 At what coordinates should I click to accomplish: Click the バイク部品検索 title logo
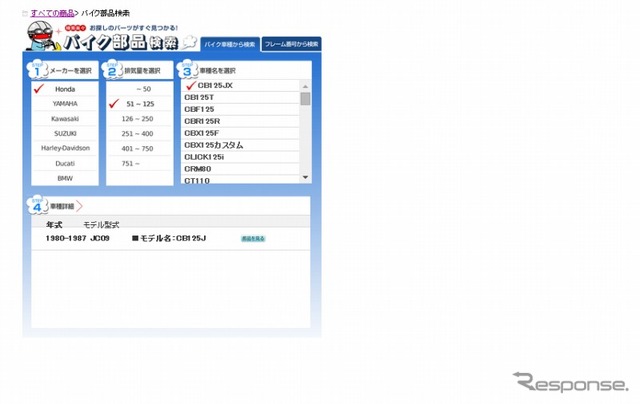(121, 42)
